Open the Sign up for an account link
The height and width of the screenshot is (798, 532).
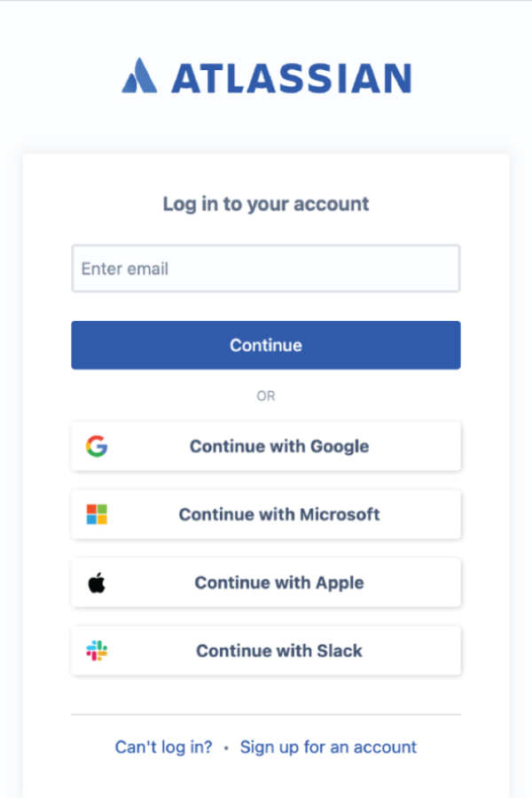[328, 747]
